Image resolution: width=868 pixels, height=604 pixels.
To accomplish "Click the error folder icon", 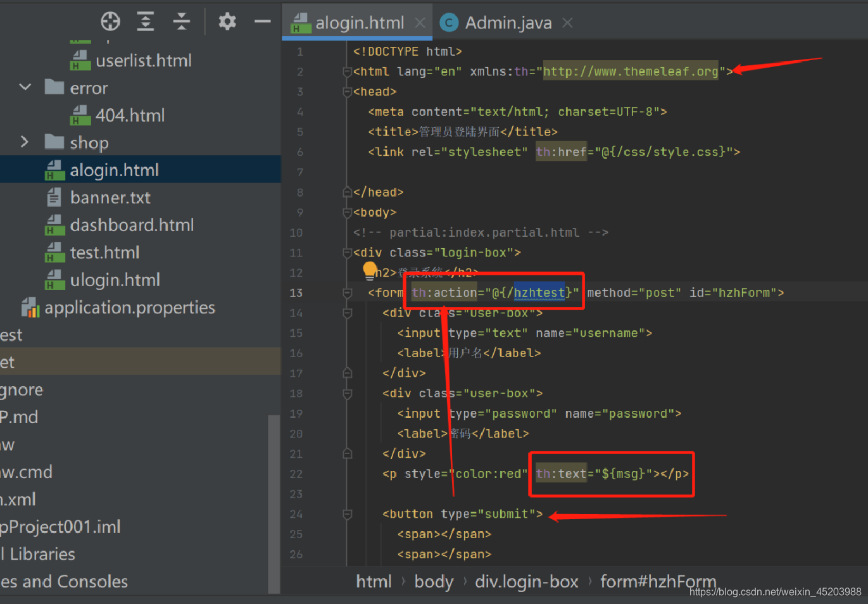I will pos(54,87).
